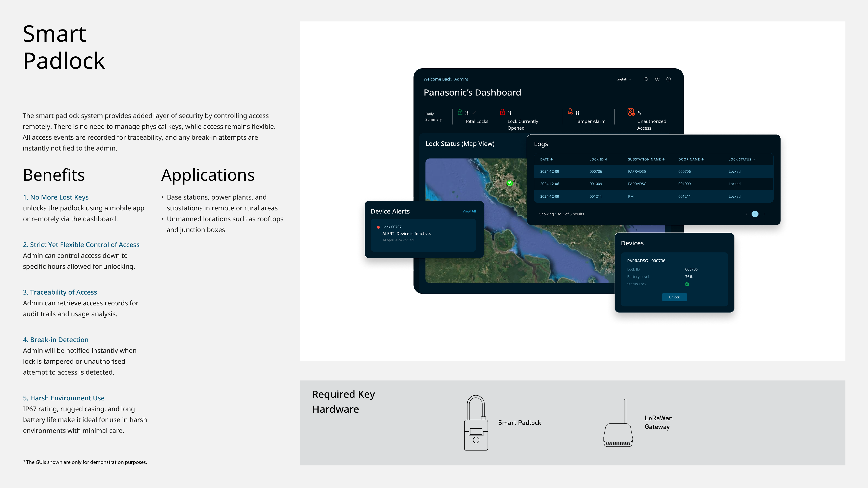The width and height of the screenshot is (868, 488).
Task: Click the red Lock Currently Opened icon
Action: tap(503, 112)
